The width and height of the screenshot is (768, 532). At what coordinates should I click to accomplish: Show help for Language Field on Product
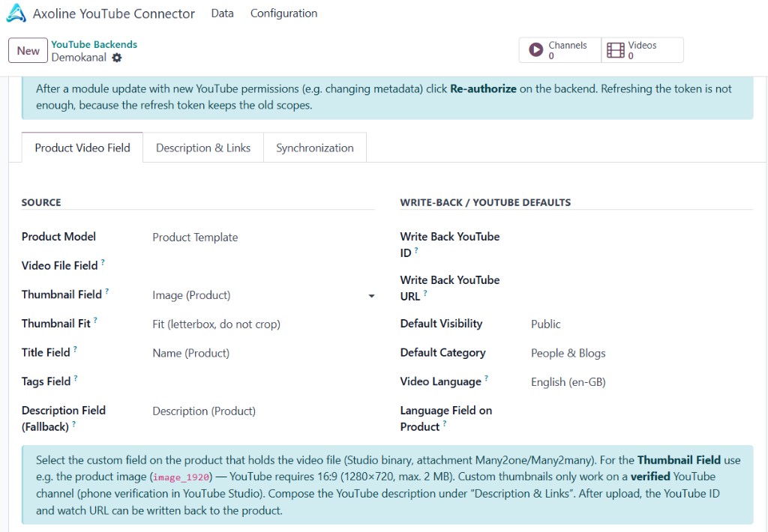coord(445,424)
